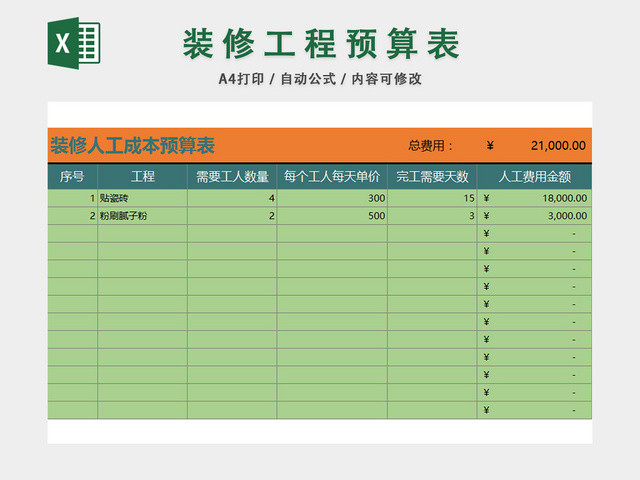Click the 序号 column header
This screenshot has height=480, width=640.
72,177
